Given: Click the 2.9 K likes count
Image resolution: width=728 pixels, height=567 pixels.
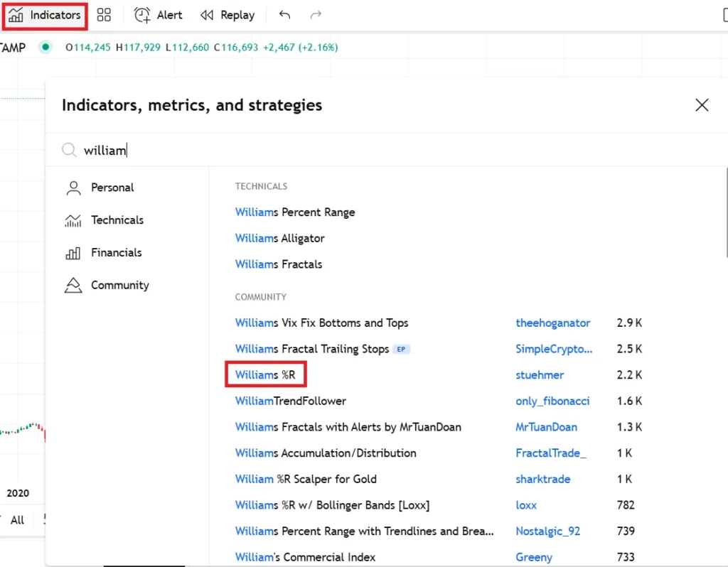Looking at the screenshot, I should pyautogui.click(x=629, y=323).
